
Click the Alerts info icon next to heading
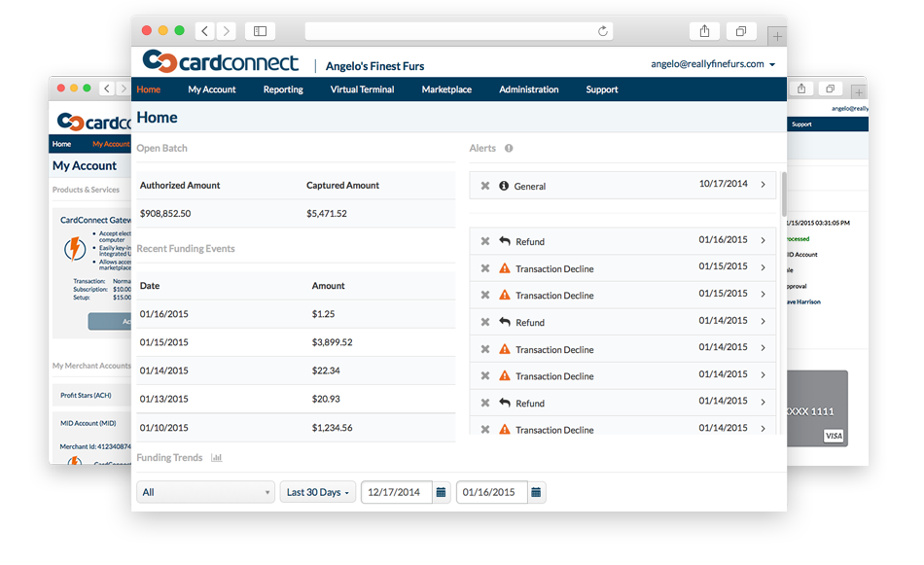[x=509, y=149]
